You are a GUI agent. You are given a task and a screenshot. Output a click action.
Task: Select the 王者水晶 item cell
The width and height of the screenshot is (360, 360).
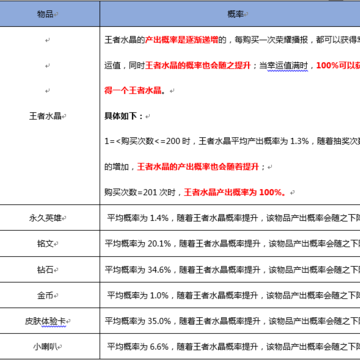(x=49, y=115)
